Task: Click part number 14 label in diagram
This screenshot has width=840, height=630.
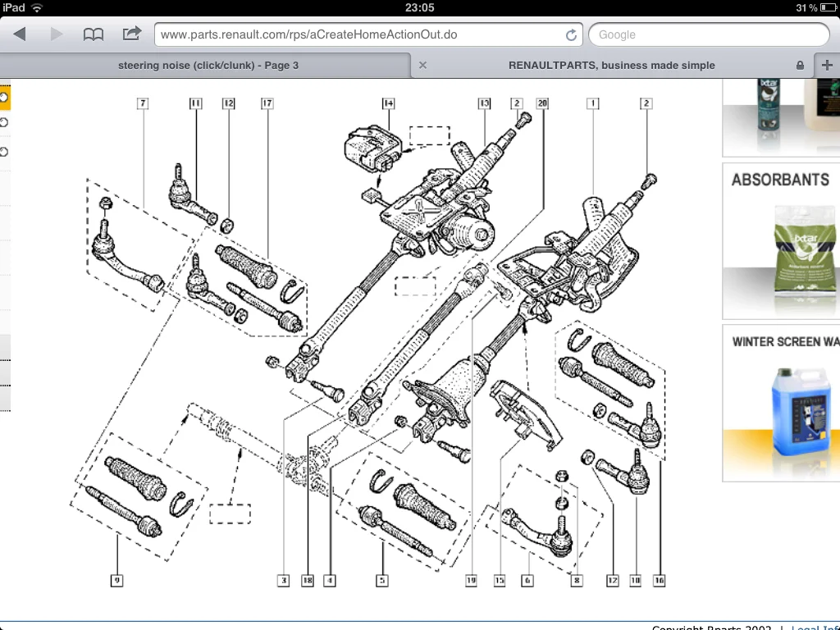Action: click(388, 103)
